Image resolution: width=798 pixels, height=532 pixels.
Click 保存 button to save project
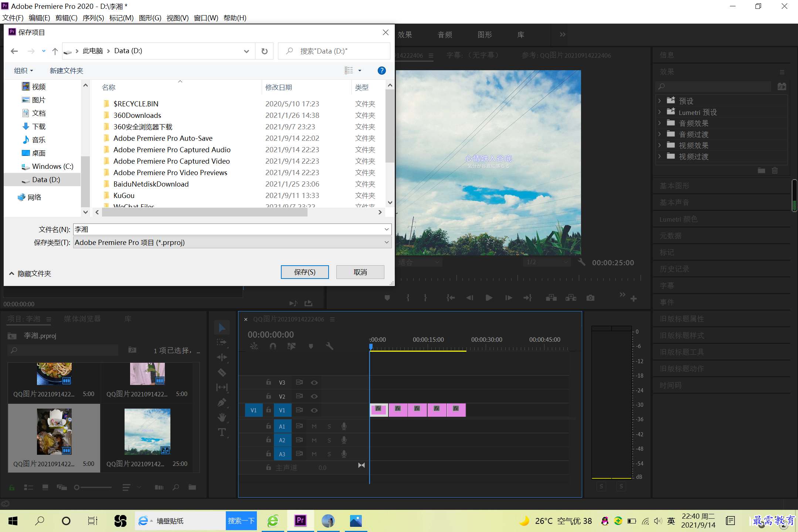[304, 272]
